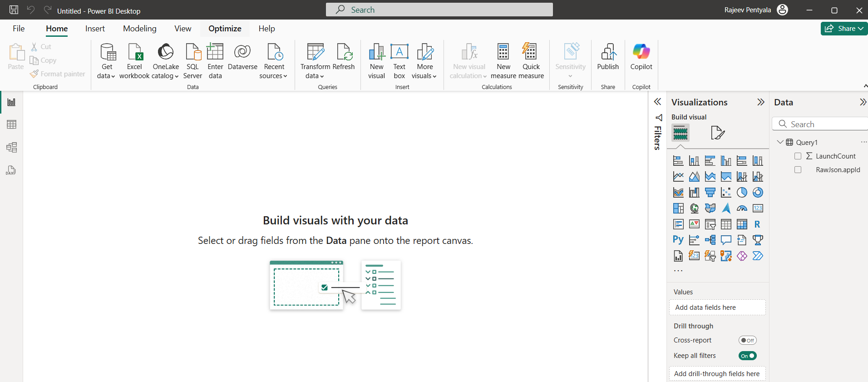Open Copilot from the ribbon

point(641,52)
